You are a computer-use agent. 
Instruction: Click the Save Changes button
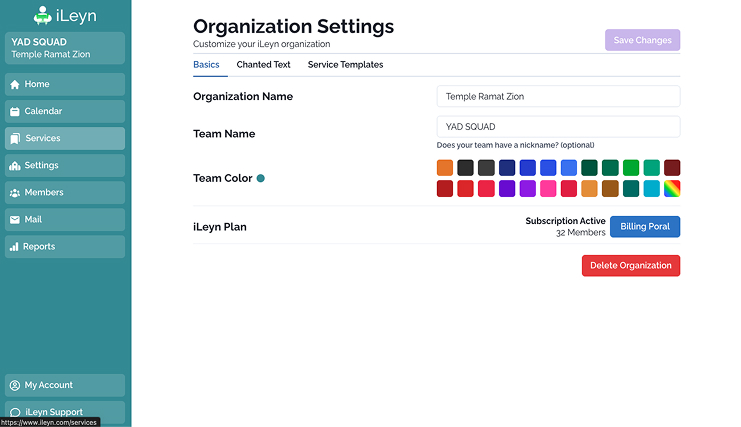coord(642,40)
